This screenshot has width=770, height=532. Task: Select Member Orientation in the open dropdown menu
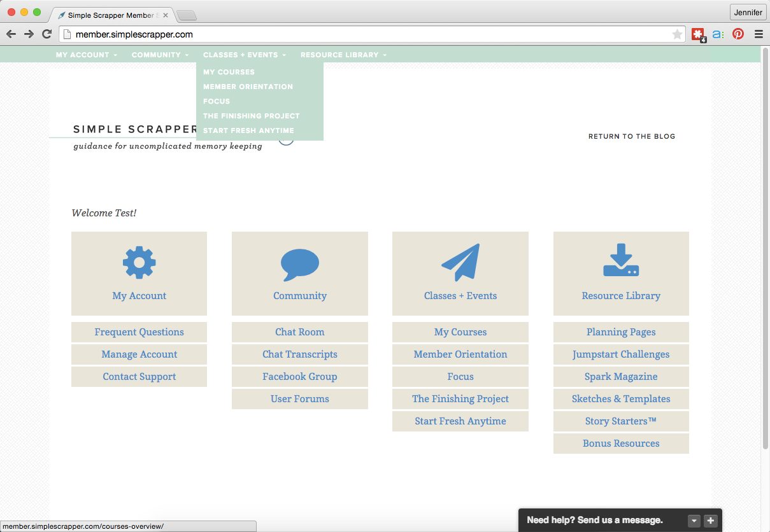pos(248,87)
